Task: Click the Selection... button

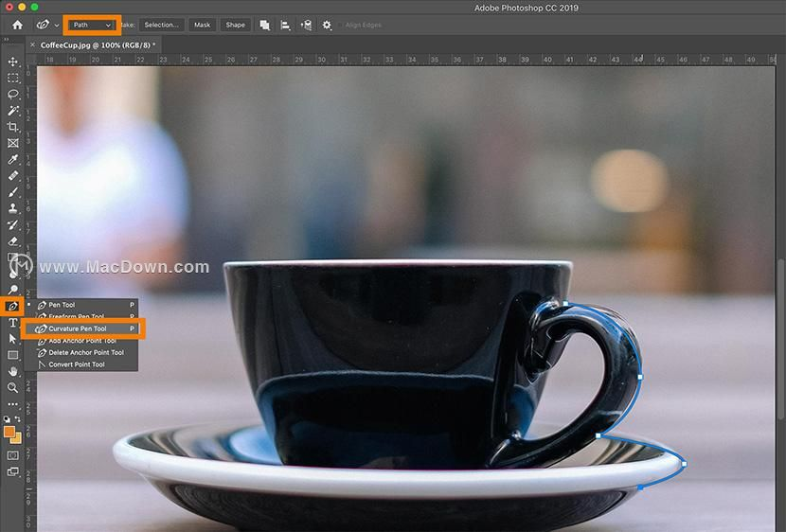Action: pos(161,25)
